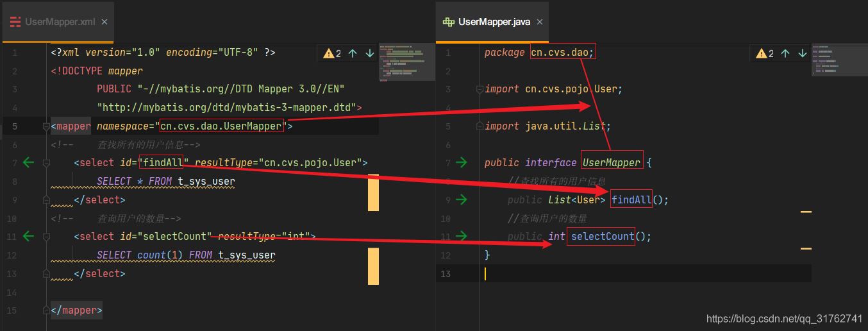Click the SELECT * FROM t_sys_user statement
This screenshot has width=868, height=331.
[x=166, y=182]
